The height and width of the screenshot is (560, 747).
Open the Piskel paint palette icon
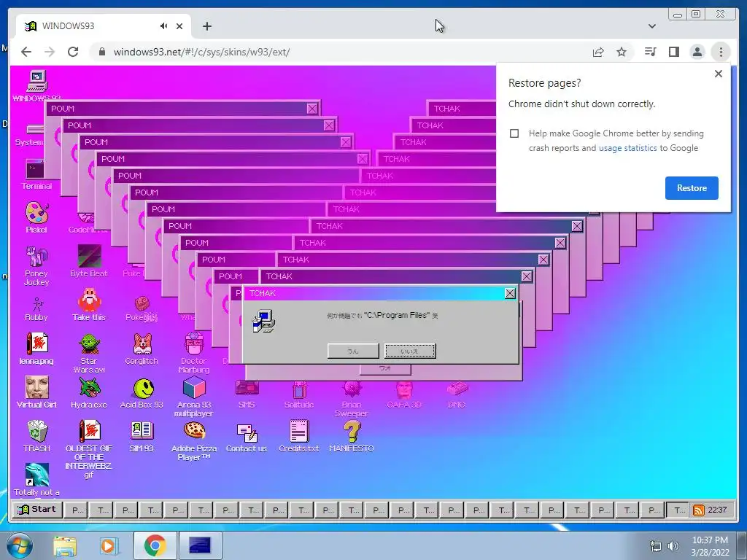click(36, 217)
